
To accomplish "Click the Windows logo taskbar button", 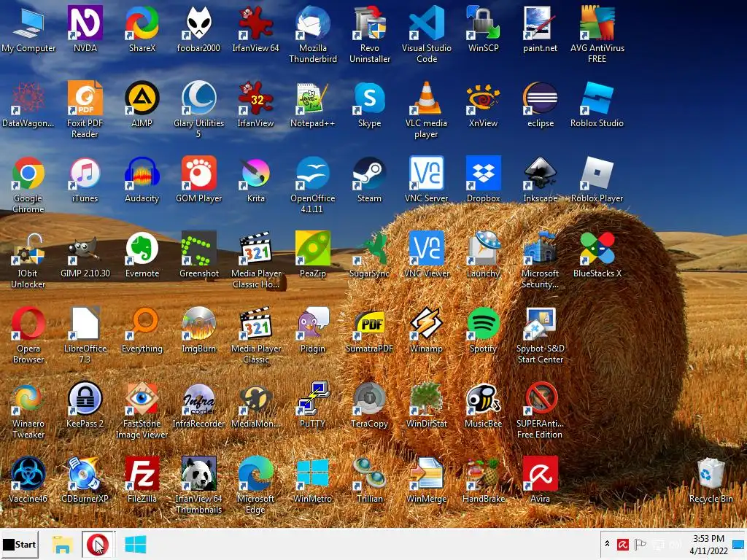I will (135, 544).
